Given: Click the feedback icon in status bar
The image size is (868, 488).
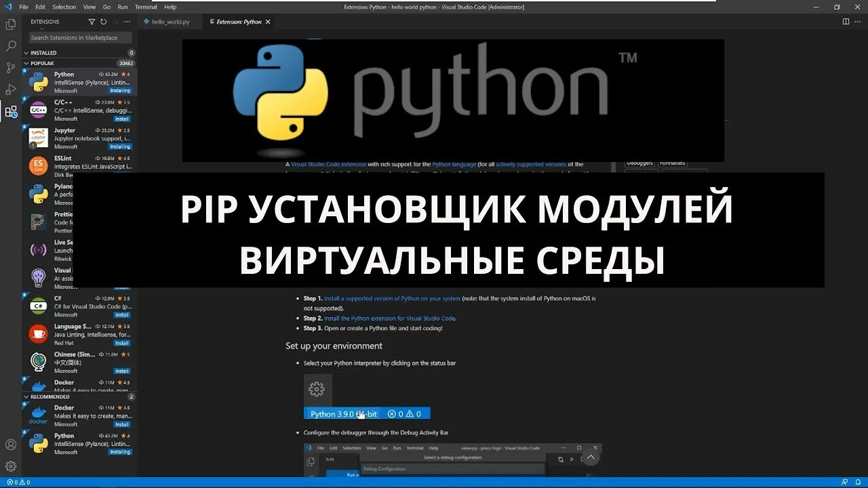Looking at the screenshot, I should [846, 483].
